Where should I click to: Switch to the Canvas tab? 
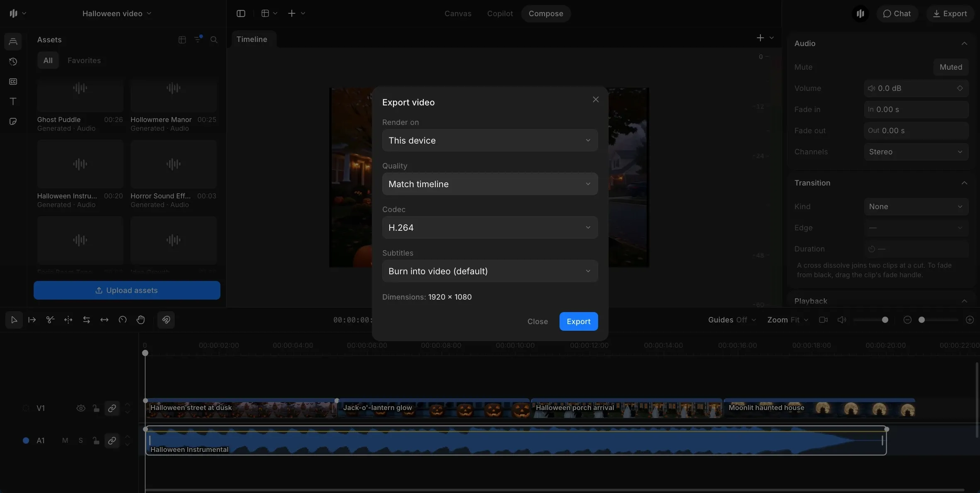coord(458,14)
